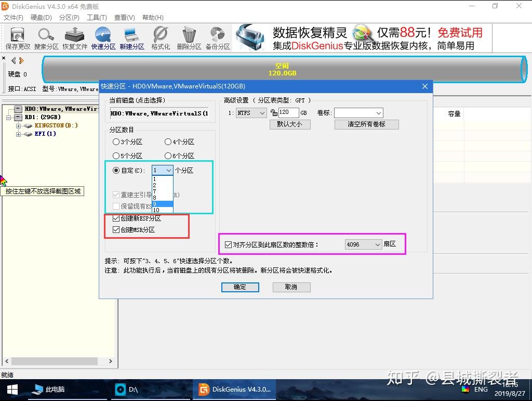This screenshot has height=401, width=532.
Task: Click the 默认大小 (Default Size) button
Action: point(290,124)
